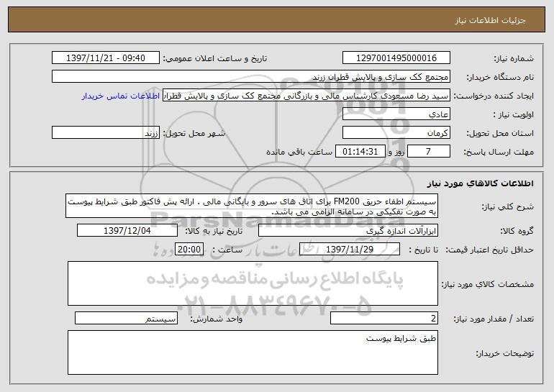Viewport: 554px width, 392px height.
Task: Click the remaining time field 01:14:31
Action: click(360, 152)
